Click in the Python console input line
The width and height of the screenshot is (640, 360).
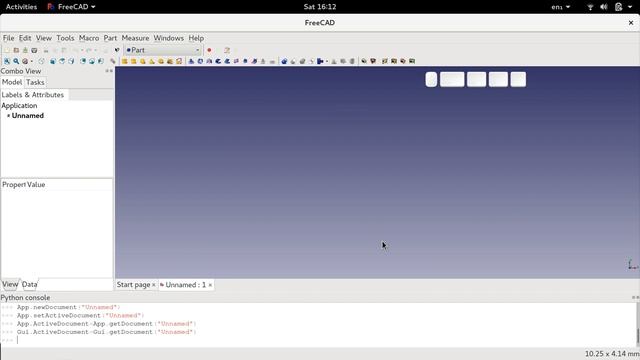318,340
